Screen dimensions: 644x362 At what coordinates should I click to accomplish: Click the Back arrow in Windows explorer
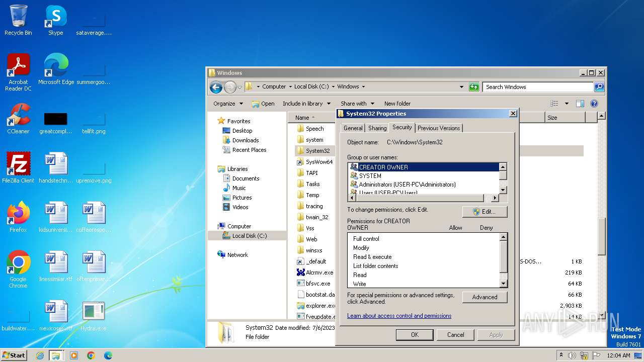click(x=216, y=87)
